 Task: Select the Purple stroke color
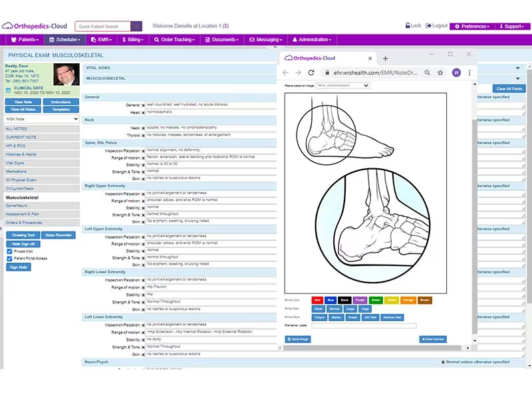click(360, 301)
